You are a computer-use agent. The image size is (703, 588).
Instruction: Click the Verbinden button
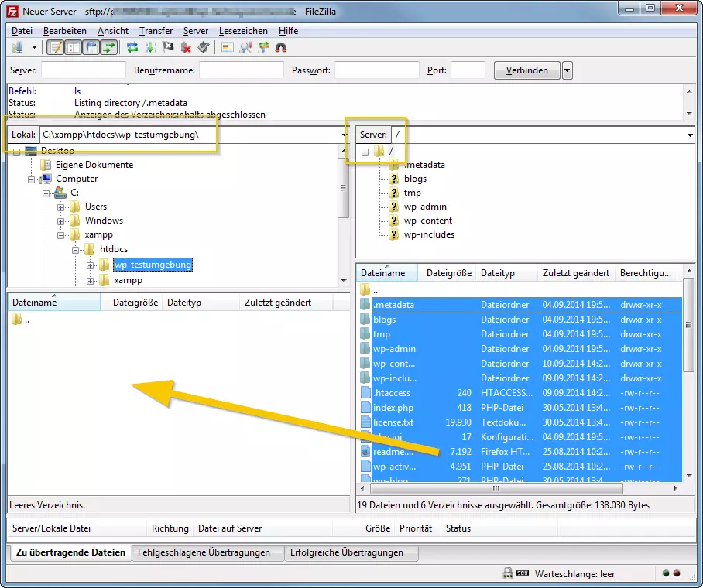click(527, 70)
